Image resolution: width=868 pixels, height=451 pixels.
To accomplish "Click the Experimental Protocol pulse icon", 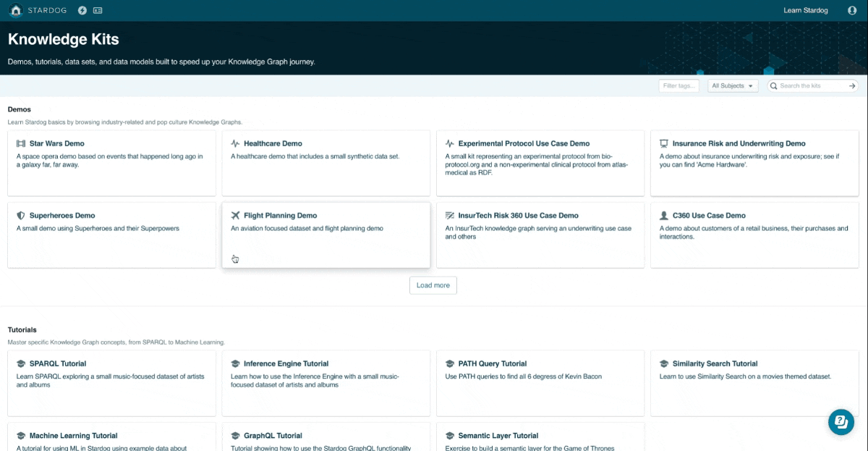I will 450,143.
